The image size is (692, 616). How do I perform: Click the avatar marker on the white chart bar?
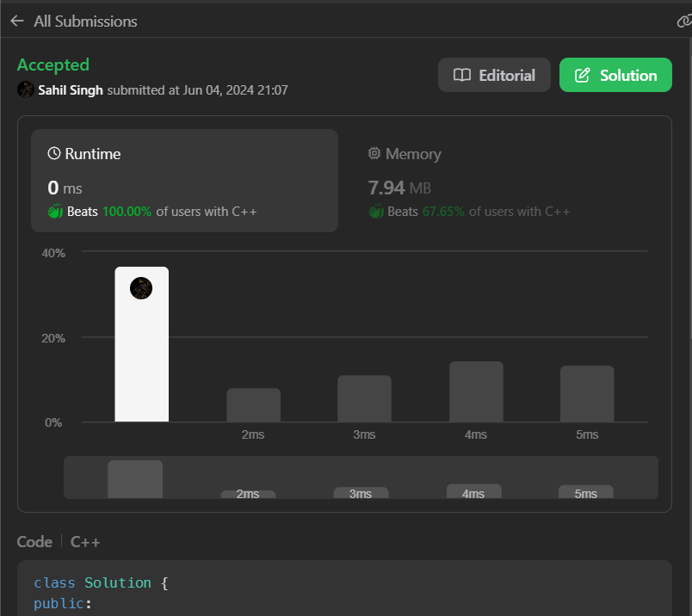point(141,288)
